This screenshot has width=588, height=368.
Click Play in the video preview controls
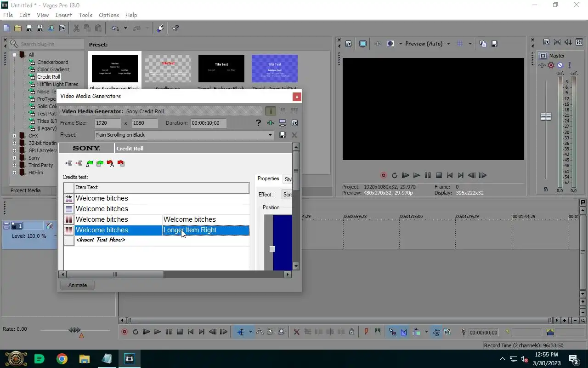[417, 175]
